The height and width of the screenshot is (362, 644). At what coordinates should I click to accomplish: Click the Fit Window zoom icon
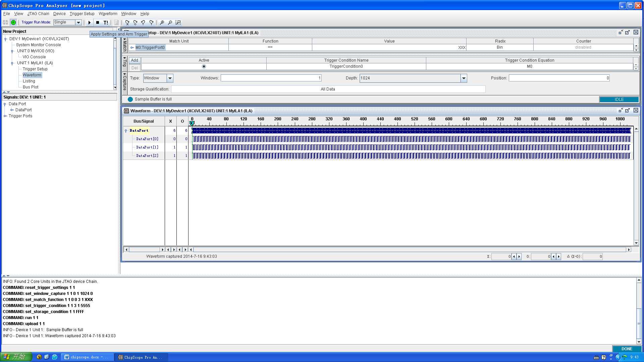point(178,22)
